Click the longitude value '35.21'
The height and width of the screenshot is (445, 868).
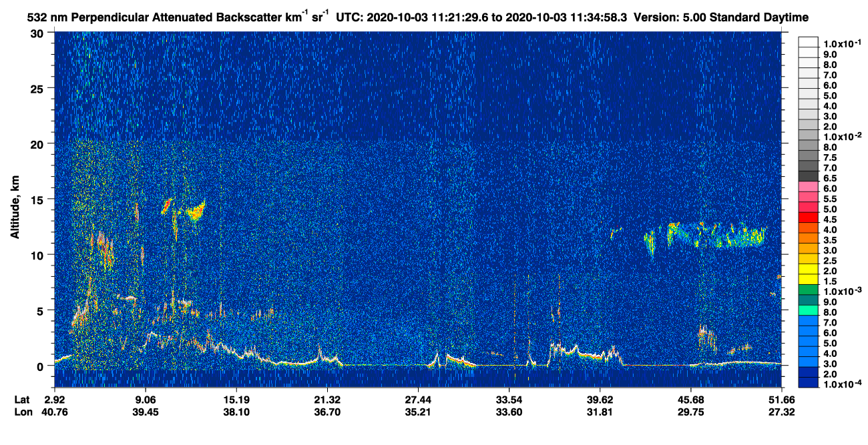tap(417, 412)
